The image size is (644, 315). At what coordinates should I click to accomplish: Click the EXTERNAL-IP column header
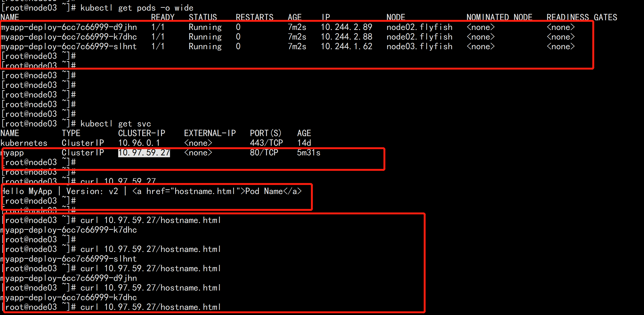coord(210,133)
